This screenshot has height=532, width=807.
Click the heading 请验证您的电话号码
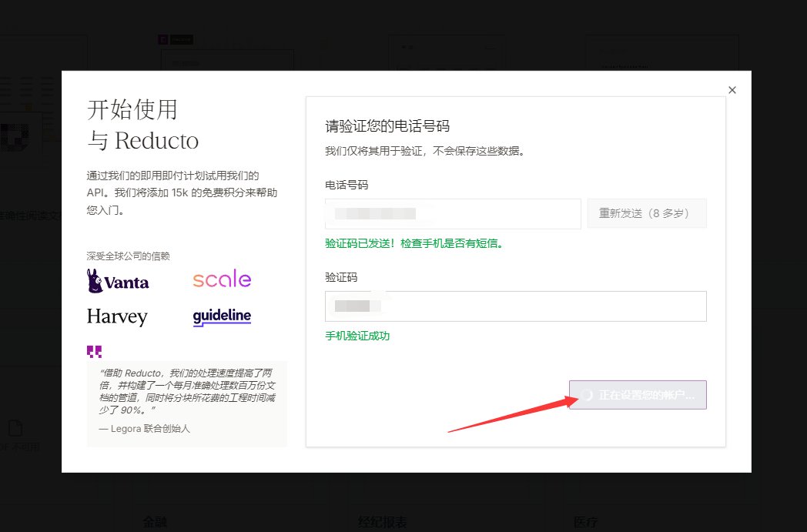(x=387, y=126)
